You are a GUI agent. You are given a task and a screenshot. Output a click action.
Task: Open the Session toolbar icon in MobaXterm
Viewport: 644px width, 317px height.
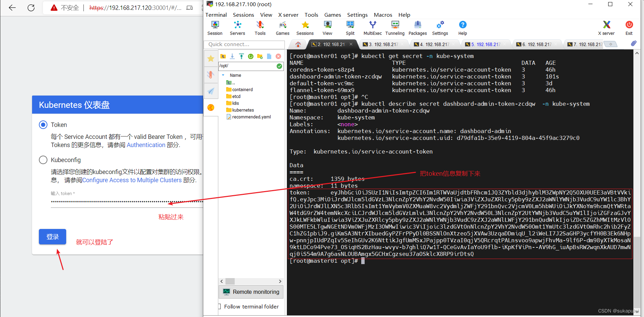point(215,28)
